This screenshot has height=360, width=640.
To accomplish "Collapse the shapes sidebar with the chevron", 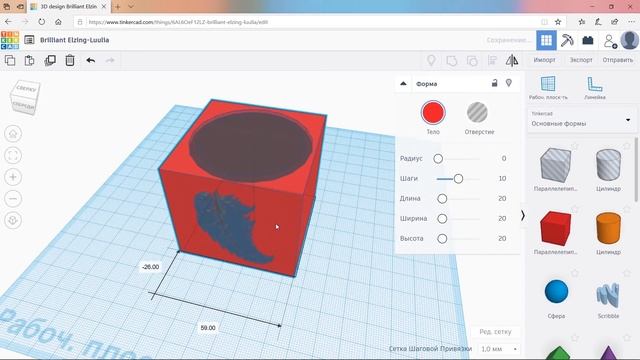I will 523,215.
